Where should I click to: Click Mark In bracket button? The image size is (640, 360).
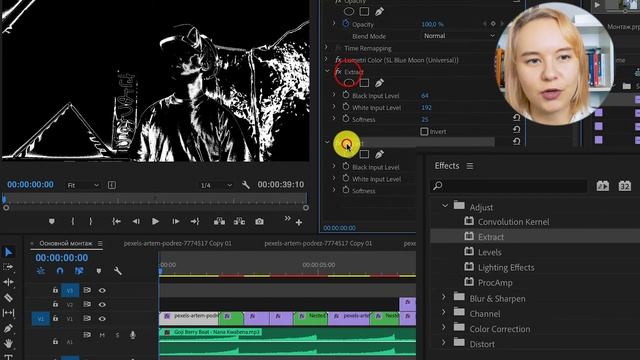(73, 221)
